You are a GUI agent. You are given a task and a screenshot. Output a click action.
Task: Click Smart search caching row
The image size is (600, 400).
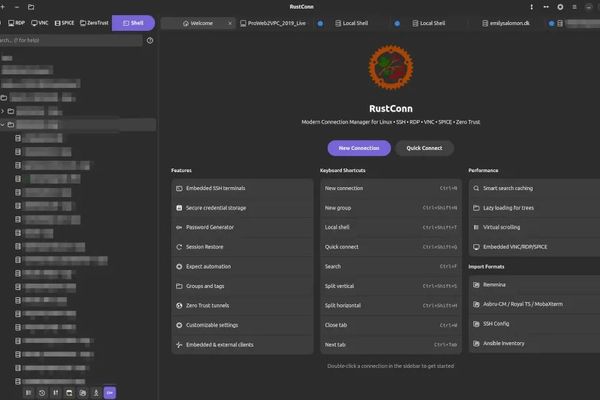tap(534, 188)
